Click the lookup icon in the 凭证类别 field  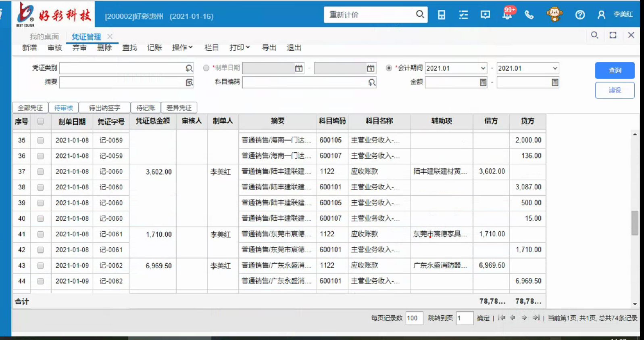click(x=189, y=68)
